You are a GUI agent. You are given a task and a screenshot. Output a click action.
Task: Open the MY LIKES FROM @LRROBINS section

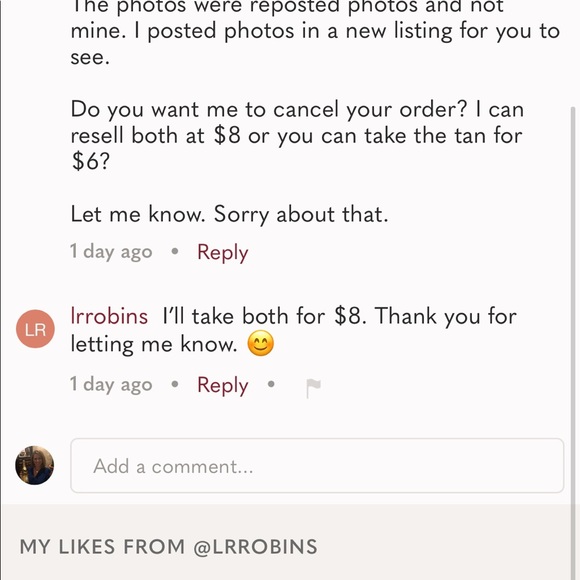[x=169, y=547]
